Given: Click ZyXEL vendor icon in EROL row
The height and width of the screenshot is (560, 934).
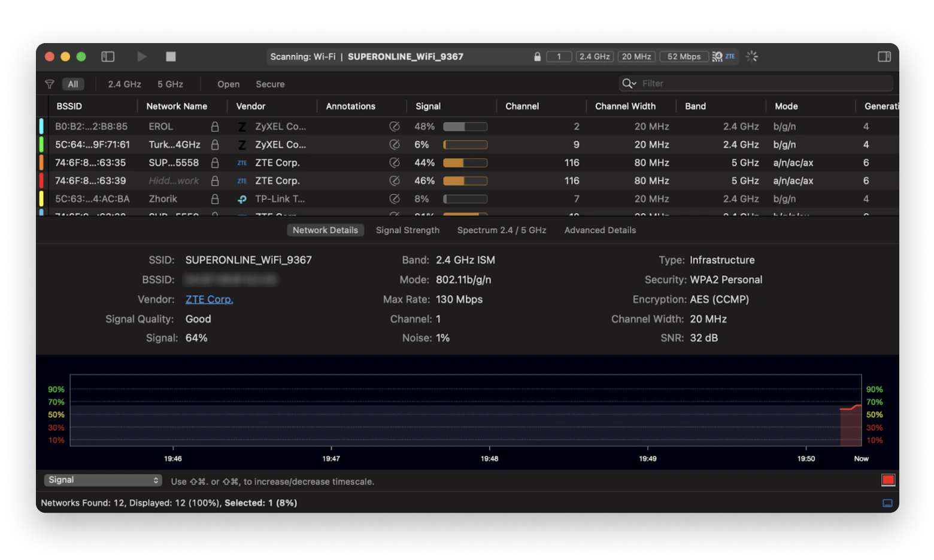Looking at the screenshot, I should pos(242,127).
